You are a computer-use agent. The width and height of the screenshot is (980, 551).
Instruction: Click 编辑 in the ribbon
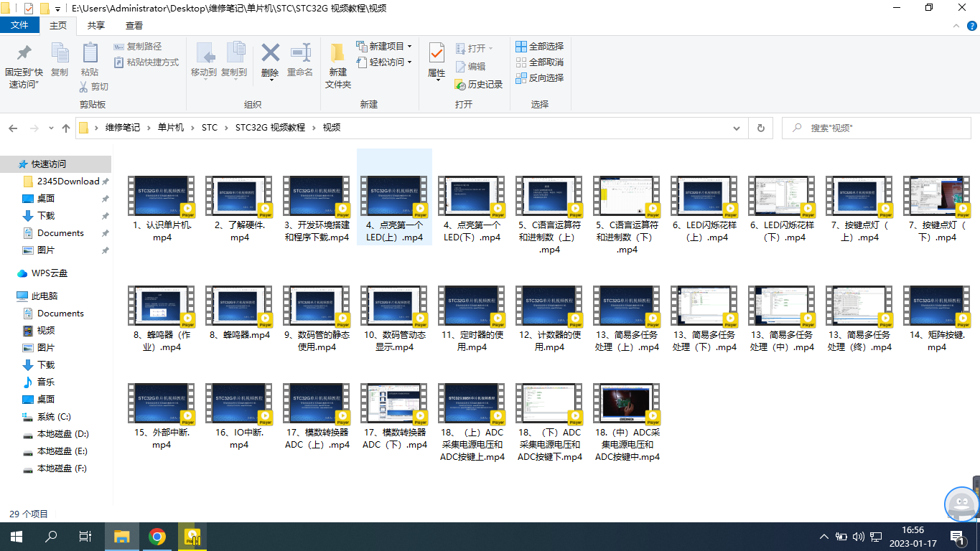[x=470, y=67]
